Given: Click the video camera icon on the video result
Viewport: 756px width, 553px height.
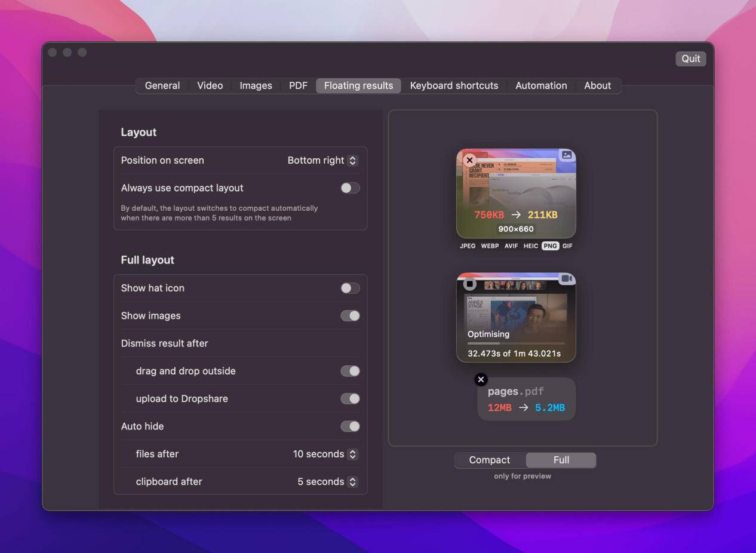Looking at the screenshot, I should [x=567, y=279].
